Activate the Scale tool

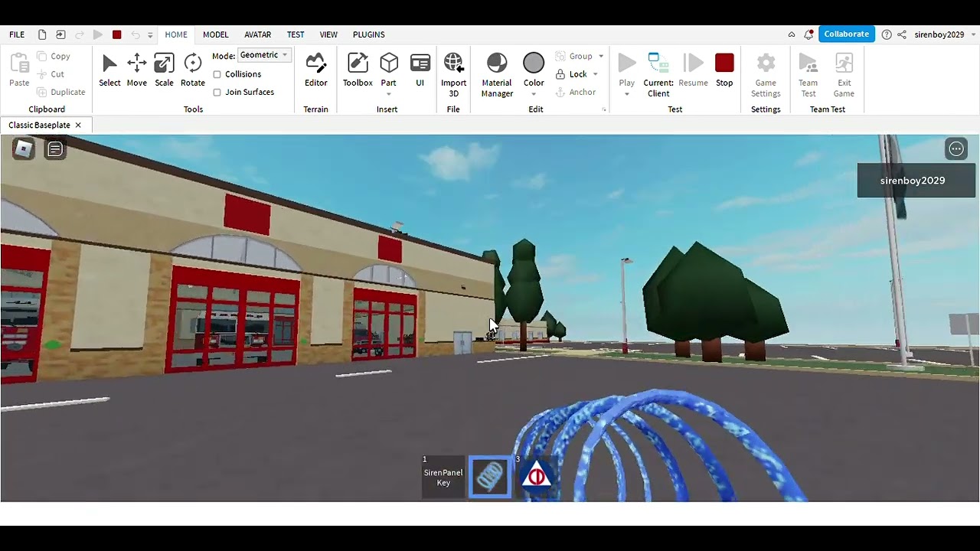[x=164, y=70]
